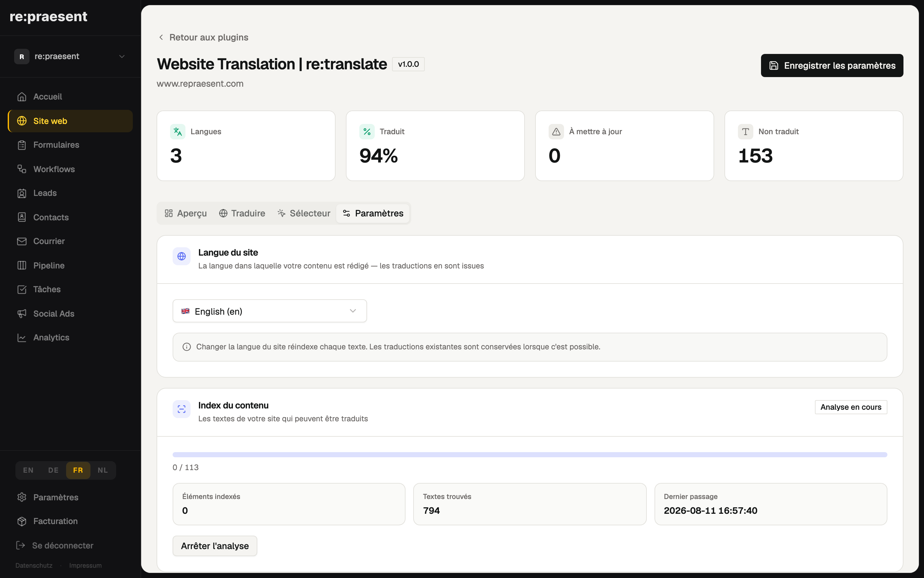Open the Impressum link
This screenshot has height=578, width=924.
coord(86,565)
